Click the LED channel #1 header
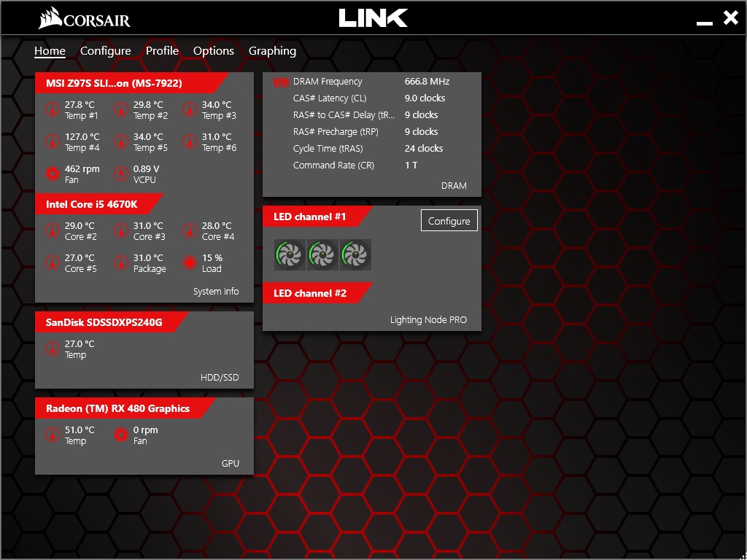The width and height of the screenshot is (747, 560). (x=317, y=217)
